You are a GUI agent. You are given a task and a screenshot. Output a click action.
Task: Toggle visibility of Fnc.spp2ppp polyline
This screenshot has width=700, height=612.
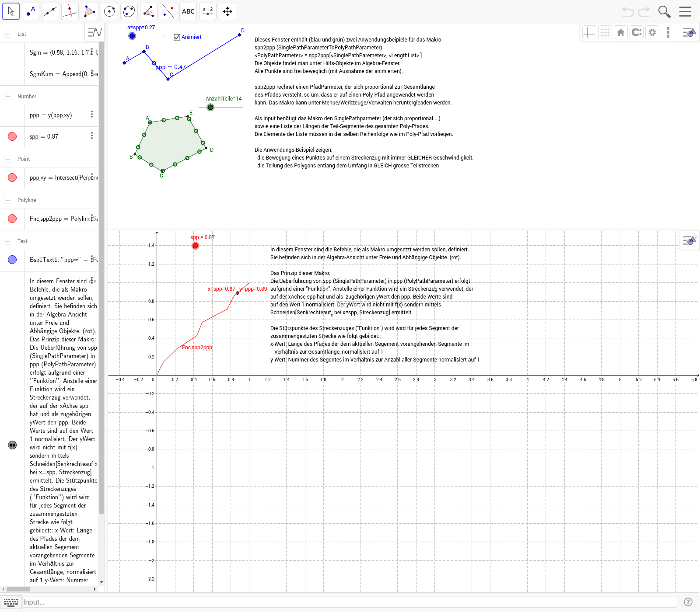click(x=12, y=219)
